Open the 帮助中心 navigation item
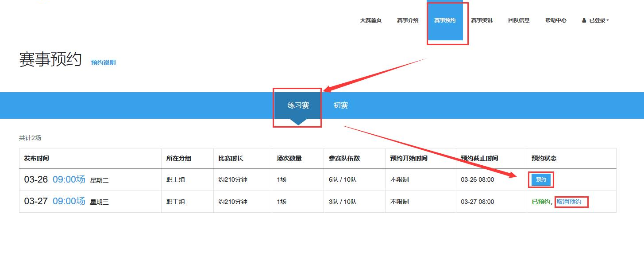 (556, 20)
